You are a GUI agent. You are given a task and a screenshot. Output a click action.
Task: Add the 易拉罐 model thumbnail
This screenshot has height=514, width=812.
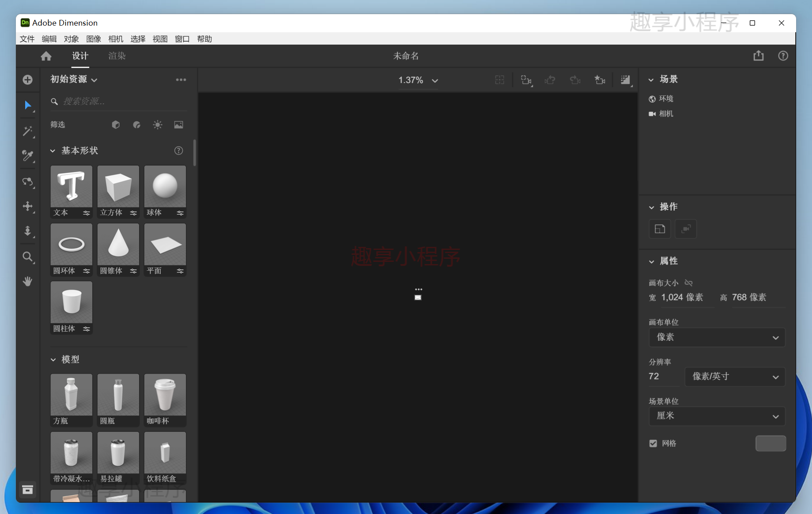pyautogui.click(x=118, y=453)
